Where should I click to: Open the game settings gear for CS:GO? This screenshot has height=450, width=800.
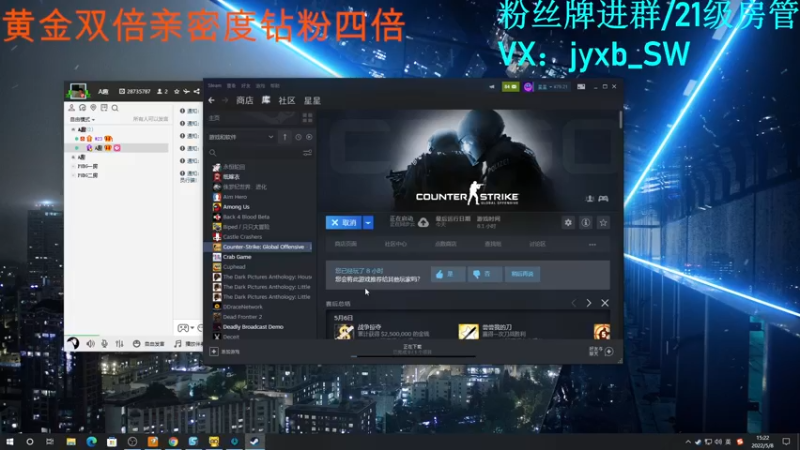(568, 222)
